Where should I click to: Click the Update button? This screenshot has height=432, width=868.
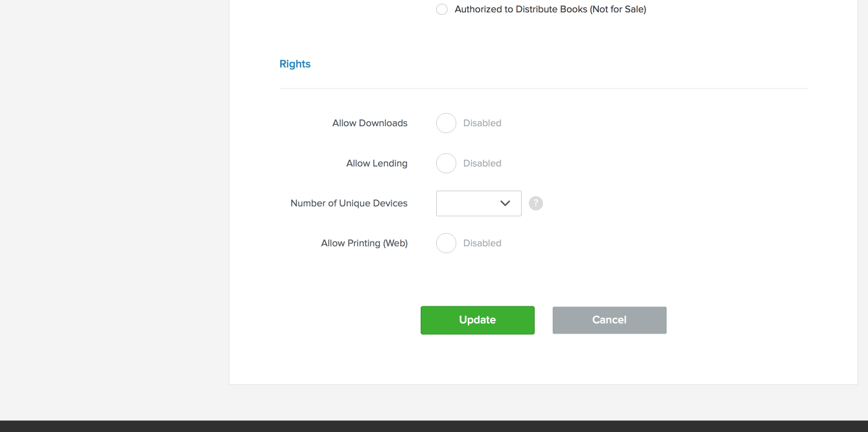(x=477, y=320)
